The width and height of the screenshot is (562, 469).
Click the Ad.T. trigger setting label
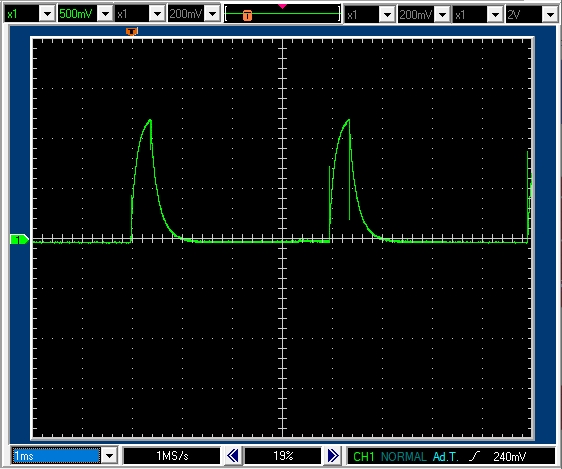tap(445, 456)
